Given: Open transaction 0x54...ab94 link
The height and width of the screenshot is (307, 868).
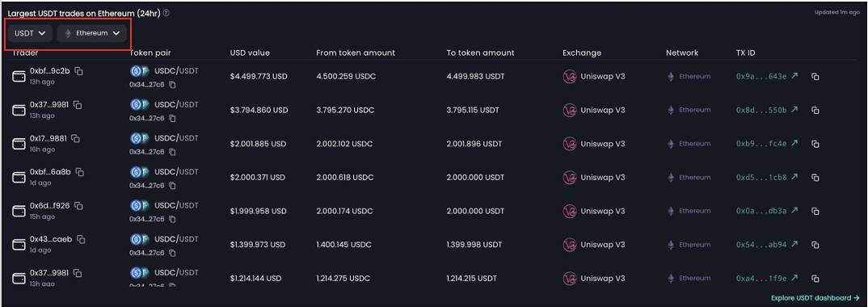Looking at the screenshot, I should (767, 245).
